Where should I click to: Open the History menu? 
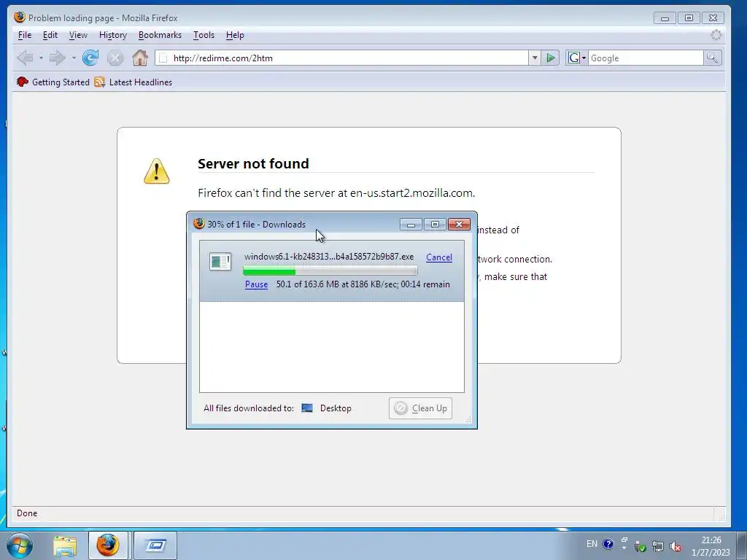pyautogui.click(x=113, y=35)
